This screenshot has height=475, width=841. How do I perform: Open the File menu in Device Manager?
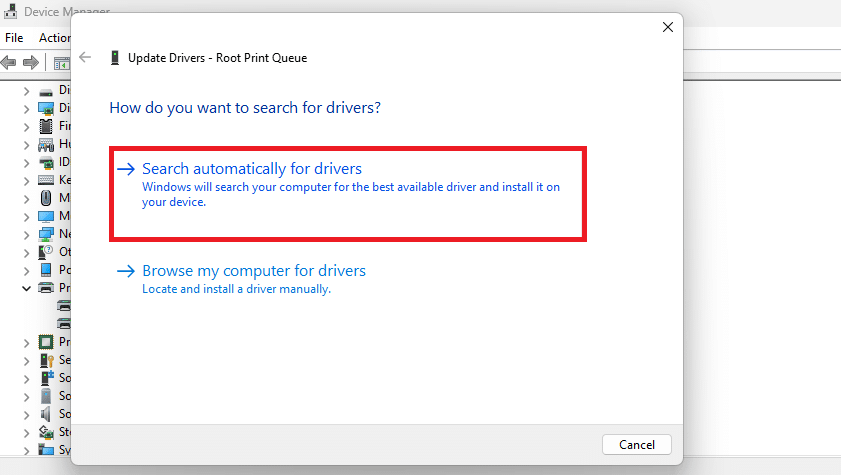pos(14,38)
